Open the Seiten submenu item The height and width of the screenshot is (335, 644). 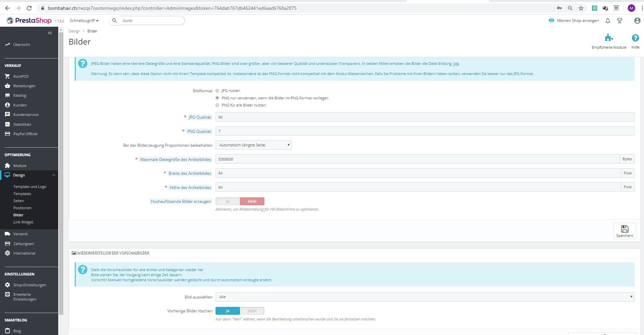(x=19, y=201)
